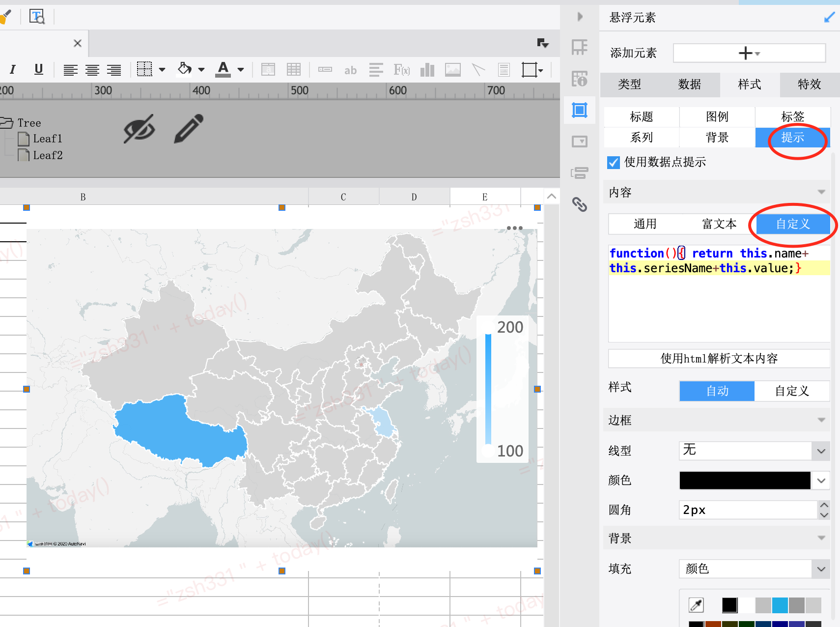Viewport: 840px width, 627px height.
Task: Toggle italic formatting
Action: tap(13, 70)
